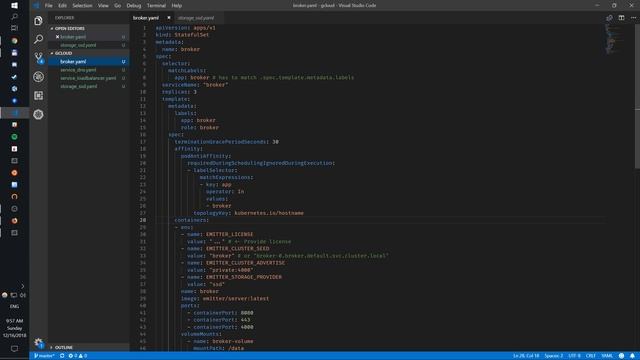Open Windows Task View
The image size is (640, 360).
pyautogui.click(x=14, y=28)
